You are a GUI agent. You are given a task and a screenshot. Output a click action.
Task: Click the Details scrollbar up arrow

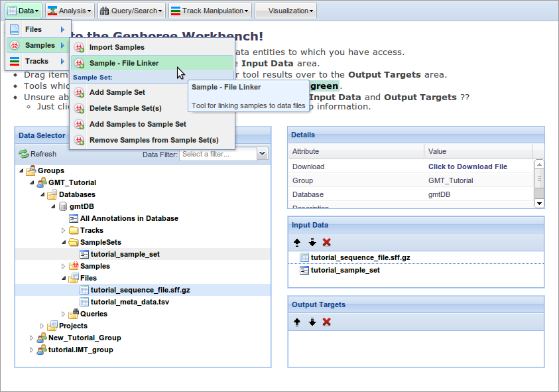coord(539,164)
